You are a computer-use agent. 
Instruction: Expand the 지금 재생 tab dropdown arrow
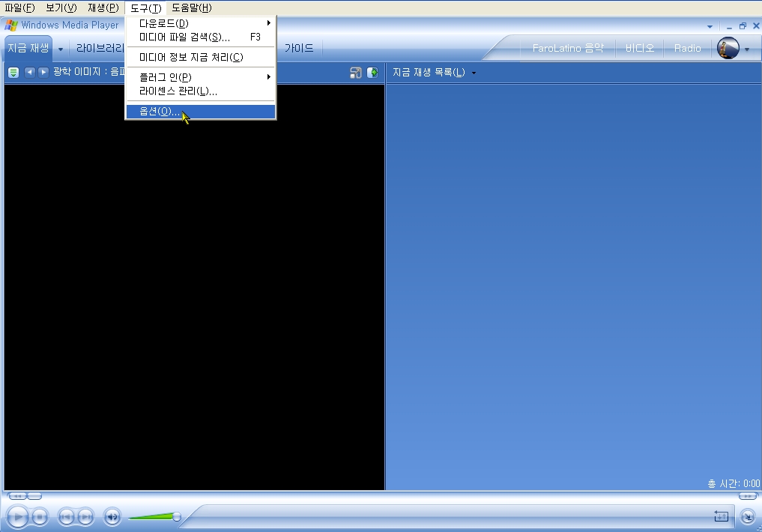pyautogui.click(x=61, y=49)
